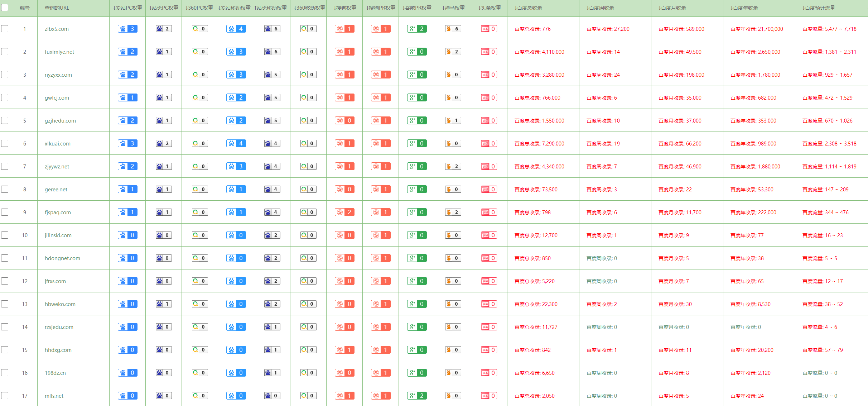Sort by 站长PC权重 column header

pyautogui.click(x=164, y=8)
